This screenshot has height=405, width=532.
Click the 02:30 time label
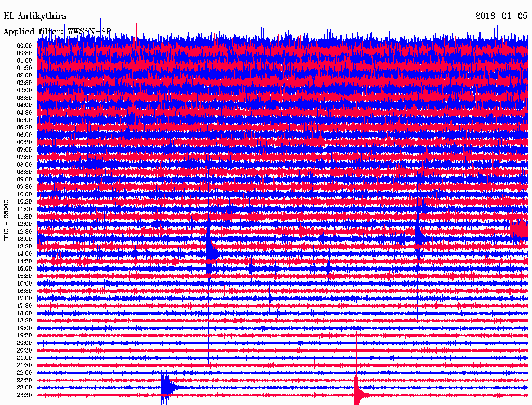24,83
